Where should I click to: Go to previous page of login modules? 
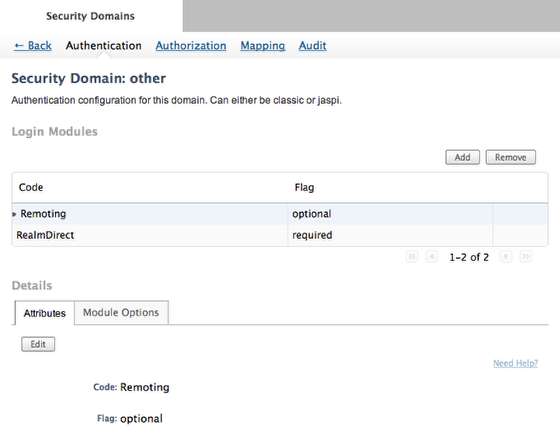pyautogui.click(x=432, y=257)
